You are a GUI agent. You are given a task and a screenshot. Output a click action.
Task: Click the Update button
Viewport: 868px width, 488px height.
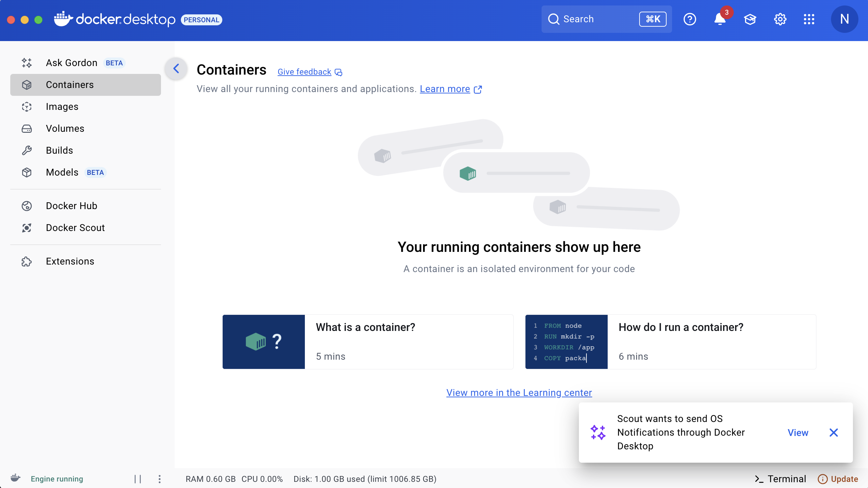point(838,479)
